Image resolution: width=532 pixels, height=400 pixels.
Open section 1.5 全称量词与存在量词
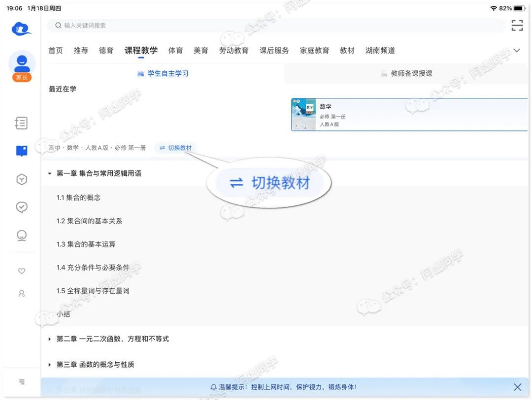coord(93,291)
